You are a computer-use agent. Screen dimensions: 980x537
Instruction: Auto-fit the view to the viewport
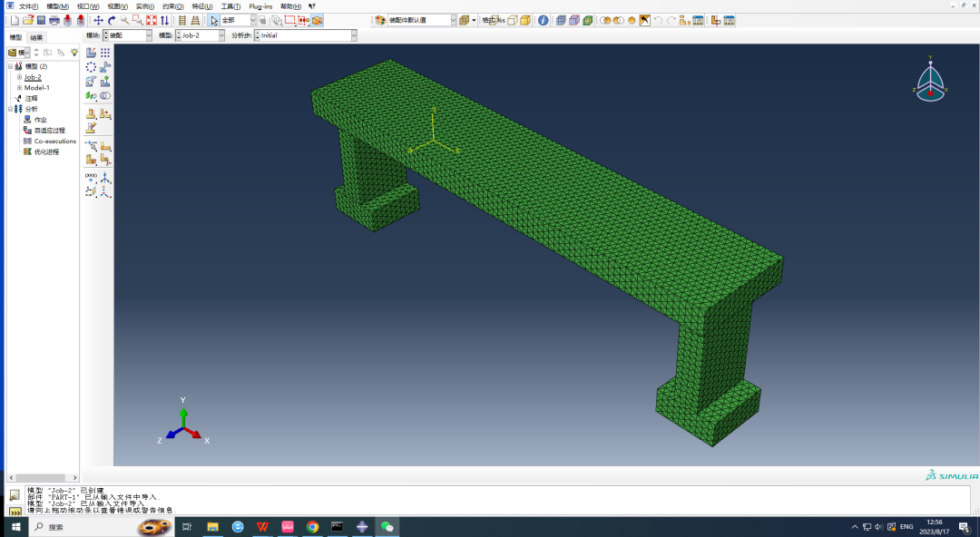[152, 21]
